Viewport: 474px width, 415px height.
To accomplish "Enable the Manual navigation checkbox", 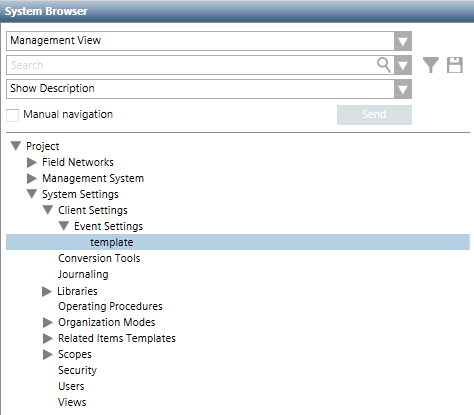I will (x=13, y=115).
